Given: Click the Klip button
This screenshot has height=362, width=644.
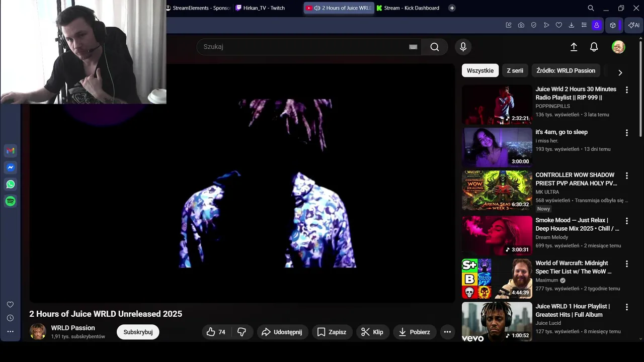Looking at the screenshot, I should tap(373, 332).
